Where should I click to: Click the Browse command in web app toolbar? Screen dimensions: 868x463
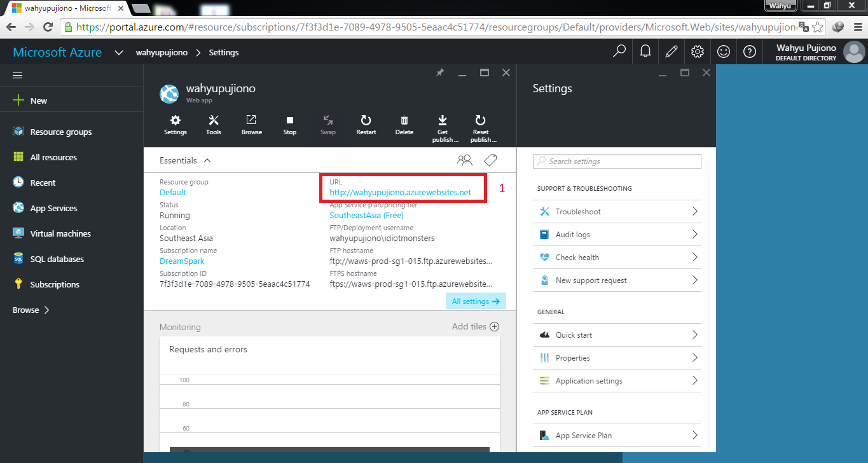252,125
